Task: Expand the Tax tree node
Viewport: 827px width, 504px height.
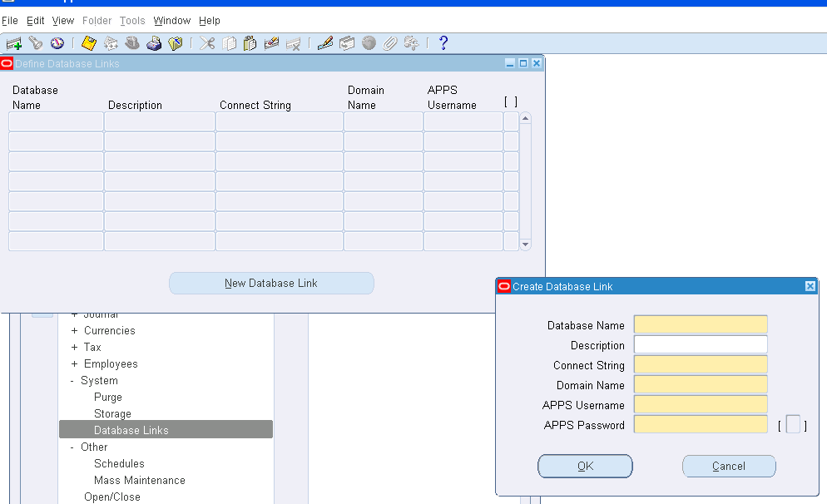Action: point(74,348)
